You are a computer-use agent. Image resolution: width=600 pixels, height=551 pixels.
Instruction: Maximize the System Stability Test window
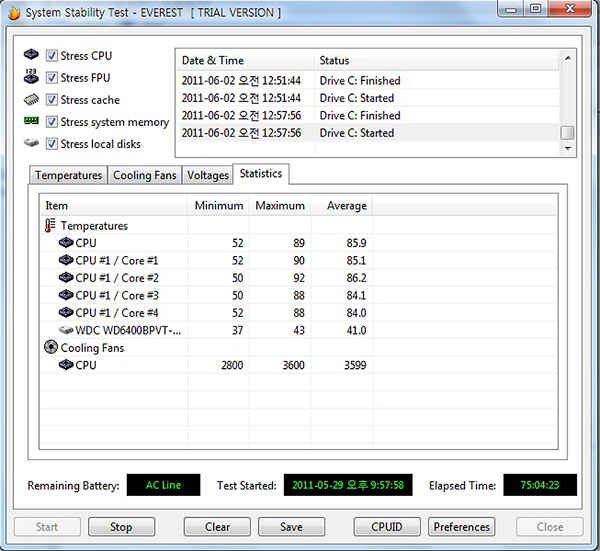tap(536, 9)
